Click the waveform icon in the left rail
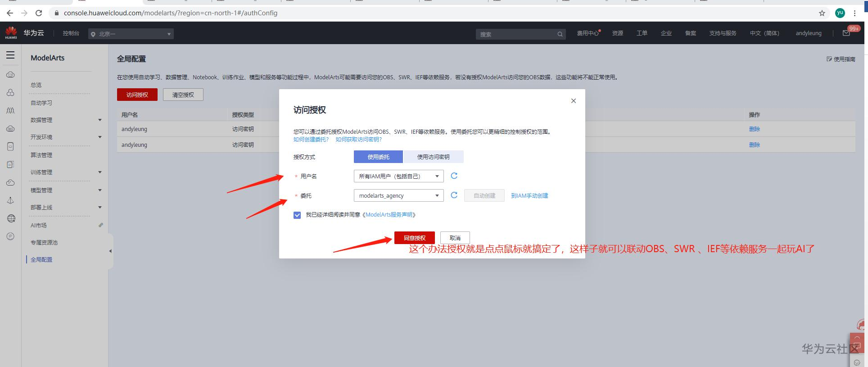The height and width of the screenshot is (367, 868). [10, 110]
